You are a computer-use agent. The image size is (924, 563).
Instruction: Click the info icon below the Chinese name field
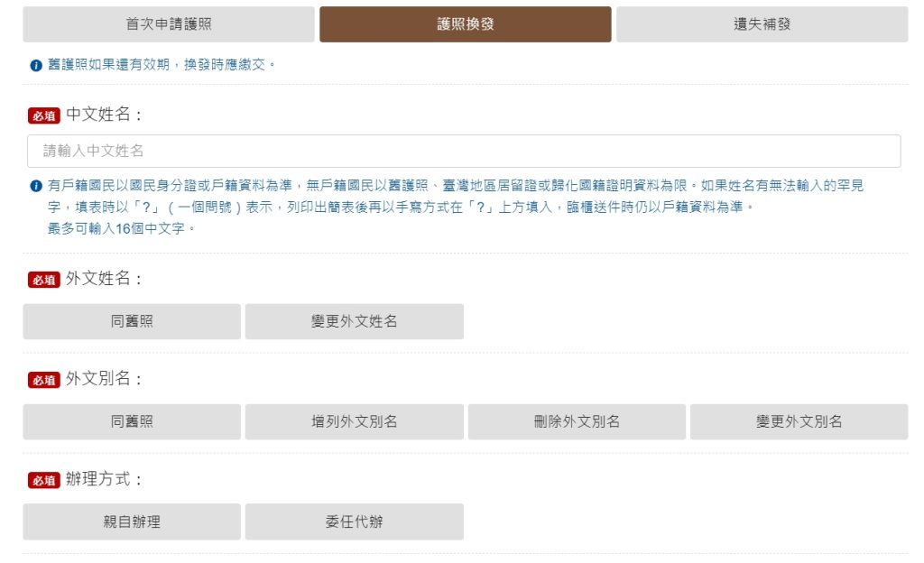click(36, 186)
